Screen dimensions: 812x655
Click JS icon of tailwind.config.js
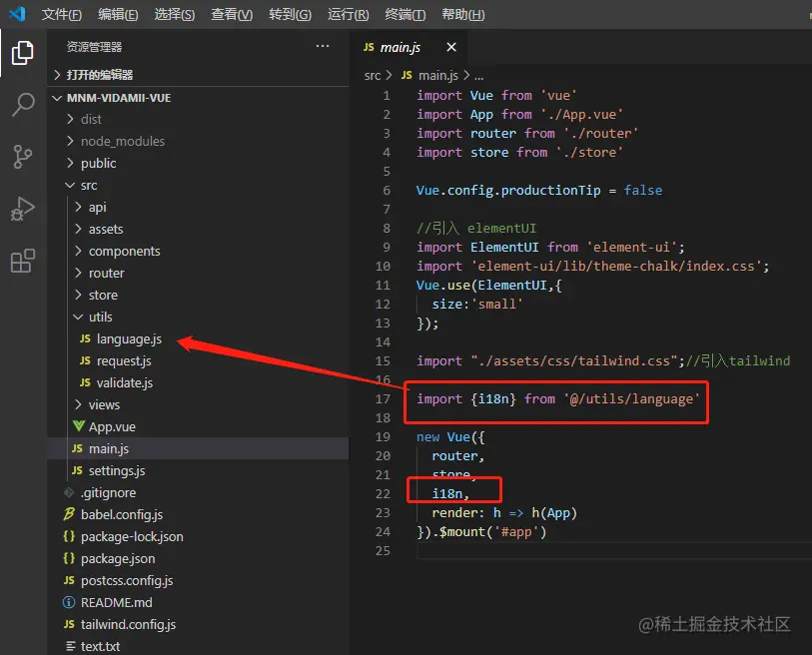click(69, 624)
